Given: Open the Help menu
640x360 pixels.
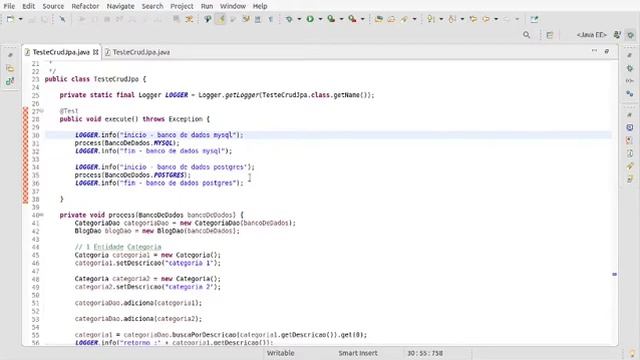Looking at the screenshot, I should (260, 6).
